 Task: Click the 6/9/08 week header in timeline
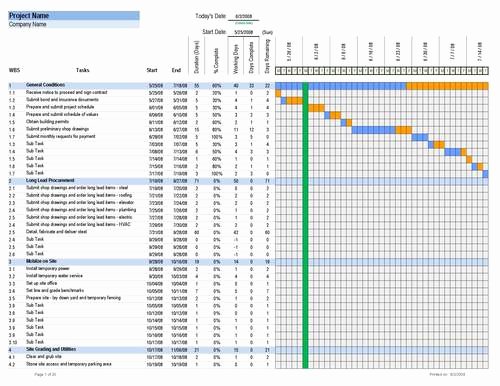click(344, 52)
